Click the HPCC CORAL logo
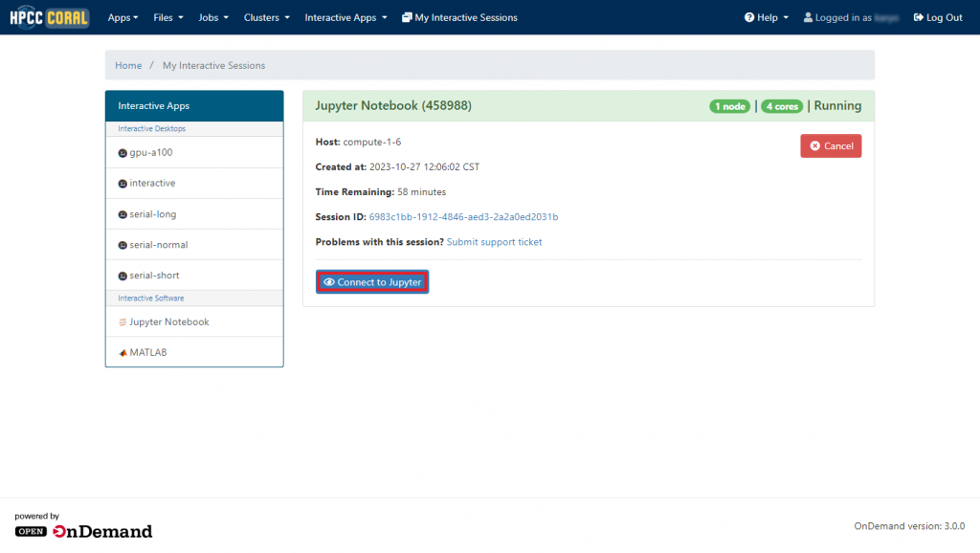The width and height of the screenshot is (980, 553). click(48, 16)
